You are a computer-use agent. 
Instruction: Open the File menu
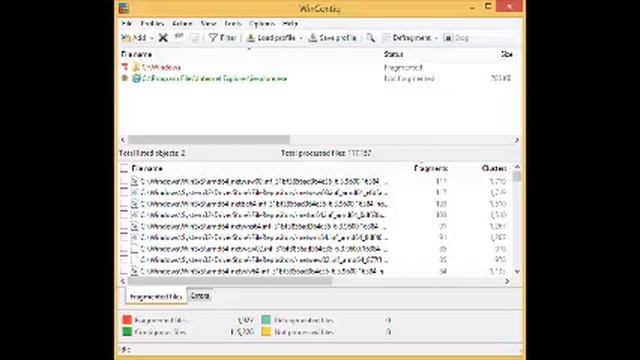[x=126, y=24]
